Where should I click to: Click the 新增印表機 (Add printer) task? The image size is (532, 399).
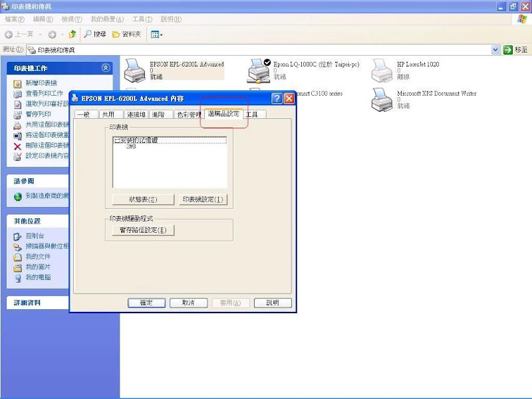pyautogui.click(x=41, y=83)
